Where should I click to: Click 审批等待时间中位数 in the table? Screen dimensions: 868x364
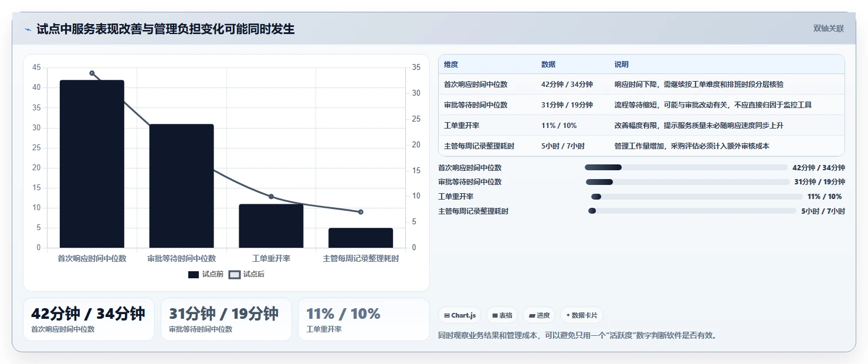(476, 105)
